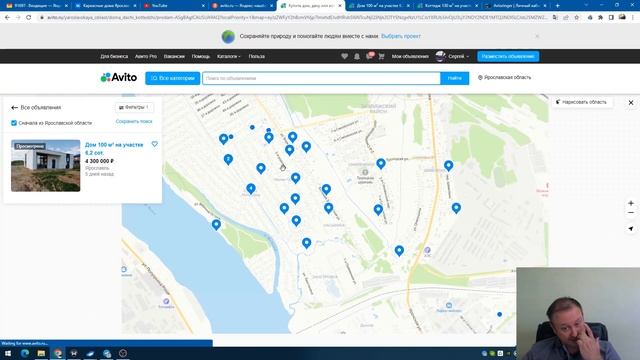Zoom in the map with plus button

point(631,203)
